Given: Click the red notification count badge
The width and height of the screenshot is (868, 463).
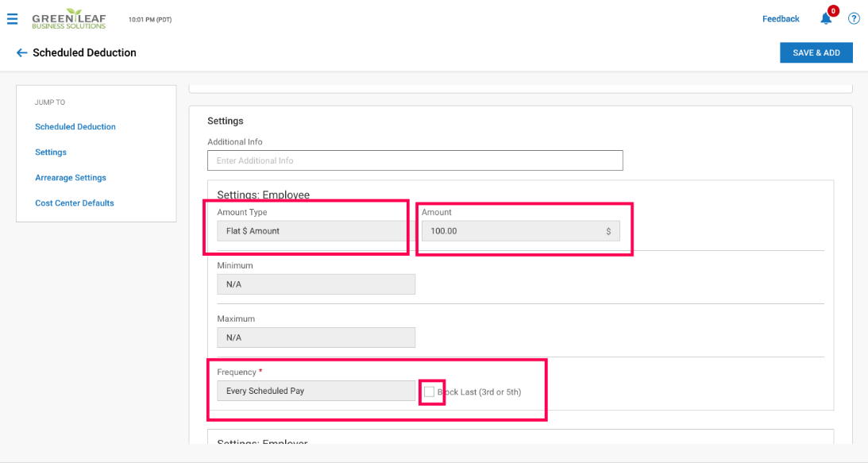Looking at the screenshot, I should click(x=833, y=11).
